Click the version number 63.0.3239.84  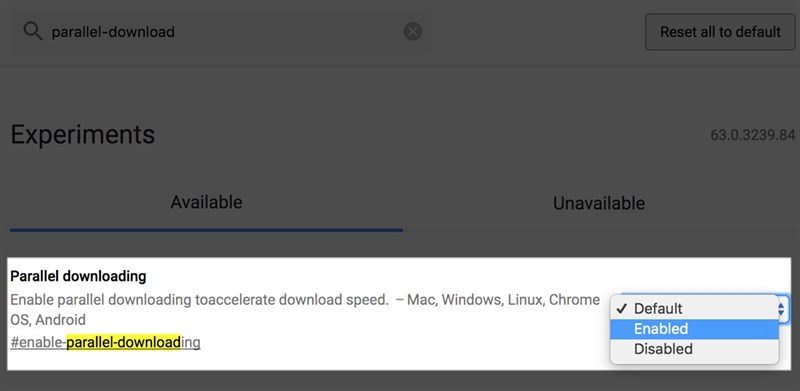[753, 135]
